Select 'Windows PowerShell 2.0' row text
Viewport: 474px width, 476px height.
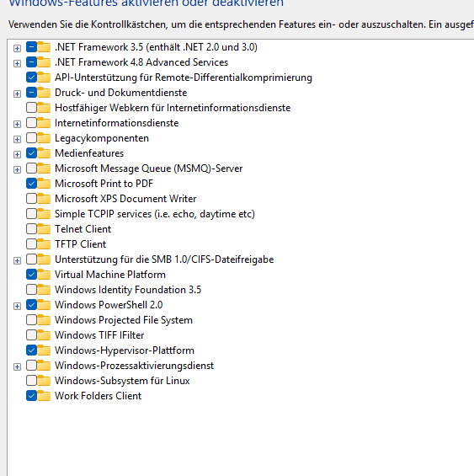click(x=109, y=305)
